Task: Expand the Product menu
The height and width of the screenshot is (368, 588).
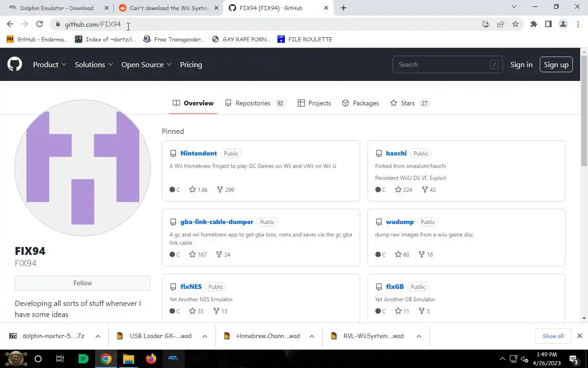Action: (50, 64)
